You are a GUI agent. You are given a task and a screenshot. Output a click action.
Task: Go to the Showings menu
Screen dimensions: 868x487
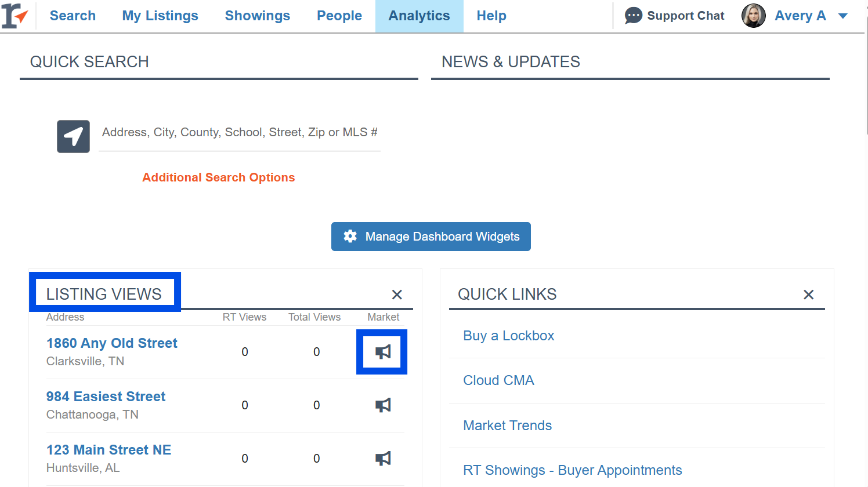257,16
